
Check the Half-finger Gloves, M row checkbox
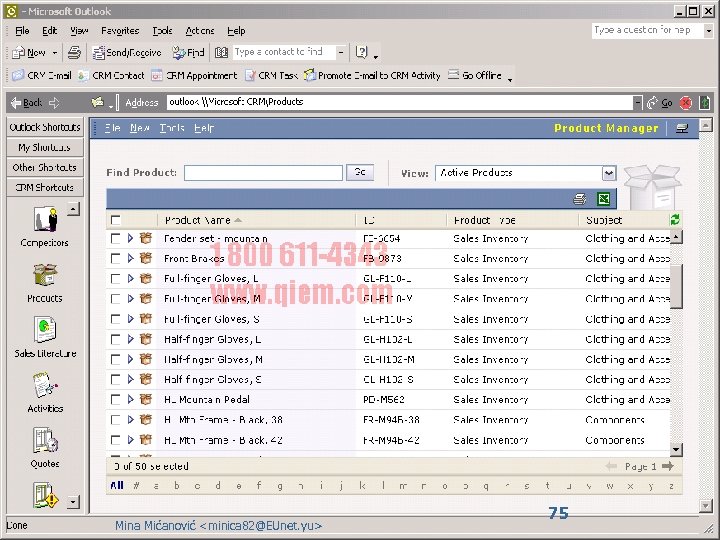[x=116, y=360]
